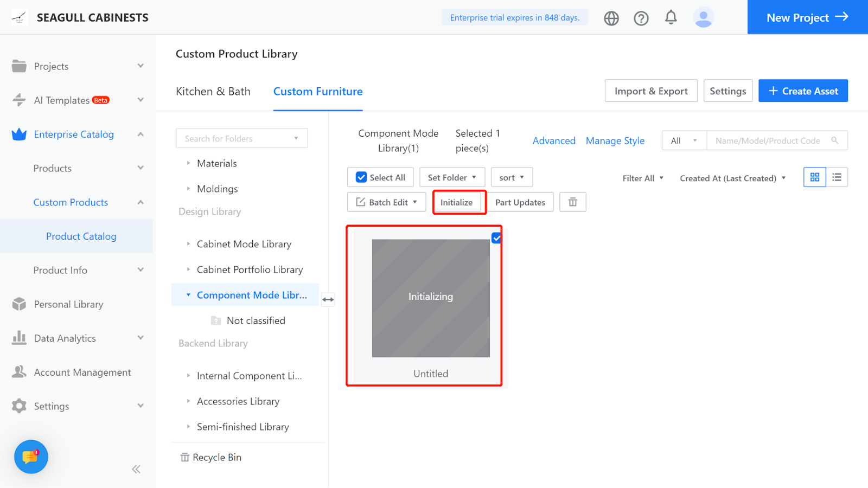Image resolution: width=868 pixels, height=488 pixels.
Task: Open the Set Folder dropdown
Action: click(x=451, y=177)
